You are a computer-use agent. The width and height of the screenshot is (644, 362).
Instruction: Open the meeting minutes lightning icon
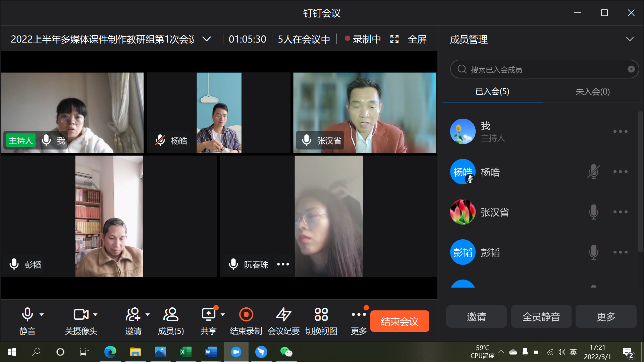[x=283, y=315]
